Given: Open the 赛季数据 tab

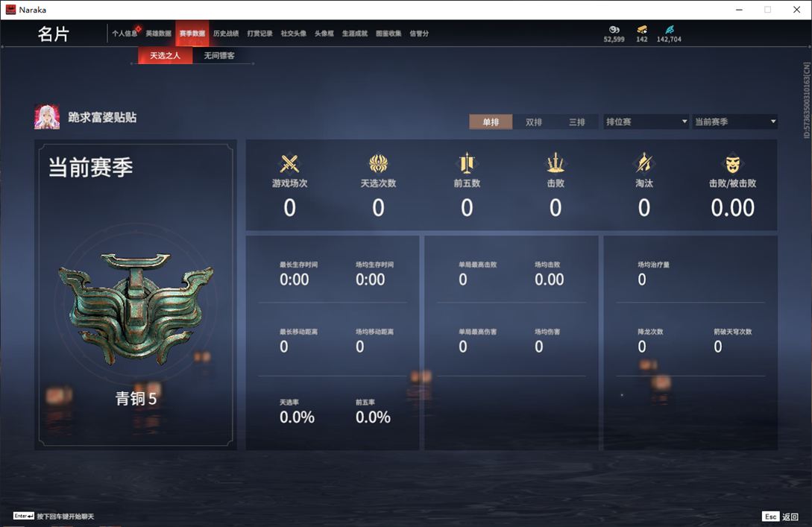Looking at the screenshot, I should pos(192,33).
